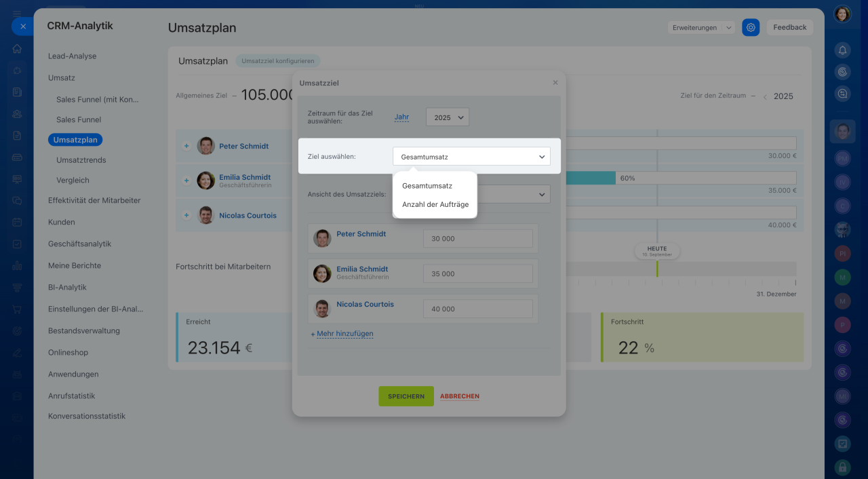Viewport: 868px width, 479px height.
Task: Click the Abbrechen link
Action: pyautogui.click(x=460, y=396)
